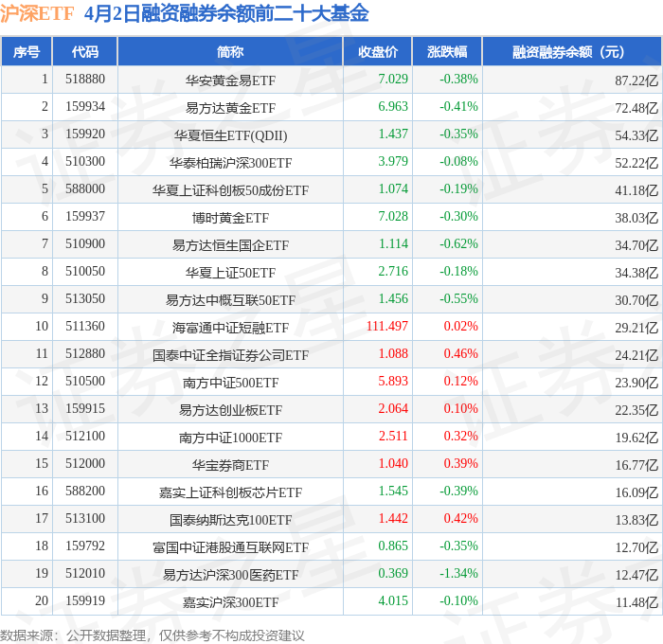Image resolution: width=663 pixels, height=644 pixels.
Task: Click fund name 国泰中证全指证券公司ETF
Action: 230,355
